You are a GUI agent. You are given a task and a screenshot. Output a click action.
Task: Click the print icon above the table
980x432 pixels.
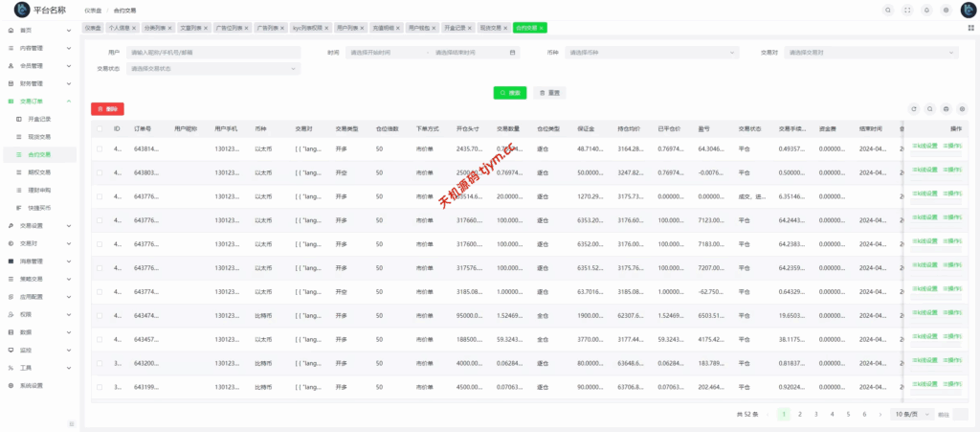coord(947,109)
